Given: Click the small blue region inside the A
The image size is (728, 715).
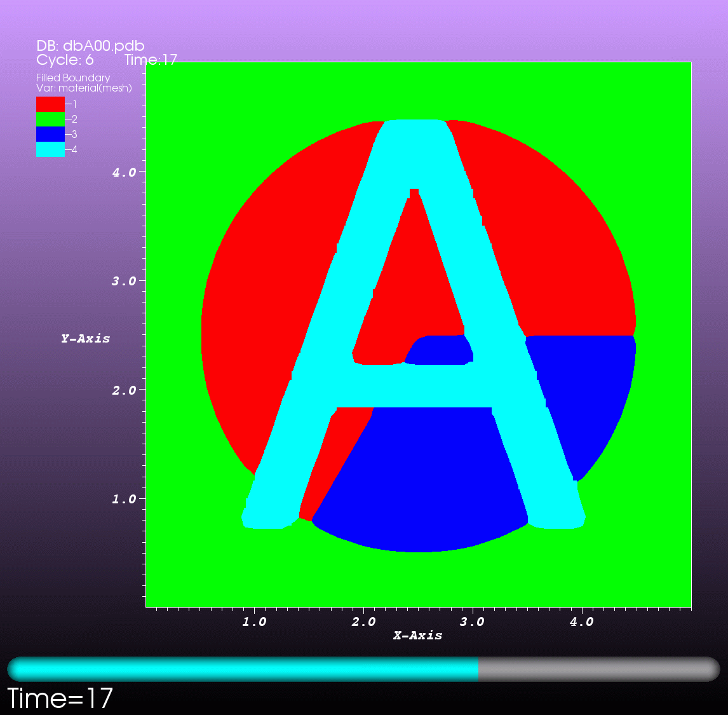Looking at the screenshot, I should click(439, 350).
